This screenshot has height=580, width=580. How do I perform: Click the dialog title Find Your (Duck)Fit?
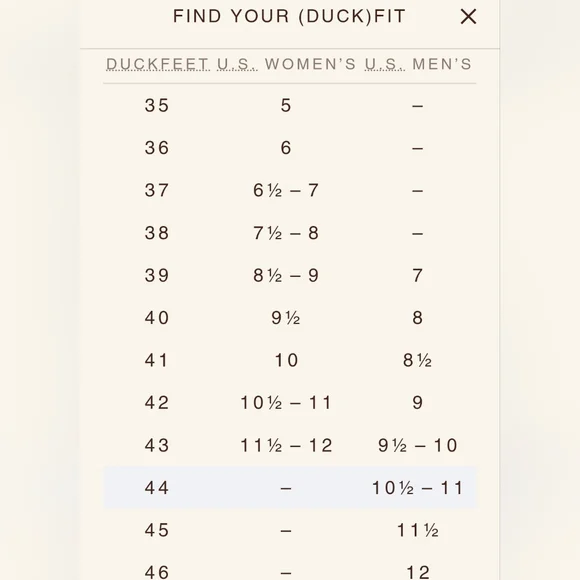pyautogui.click(x=290, y=16)
